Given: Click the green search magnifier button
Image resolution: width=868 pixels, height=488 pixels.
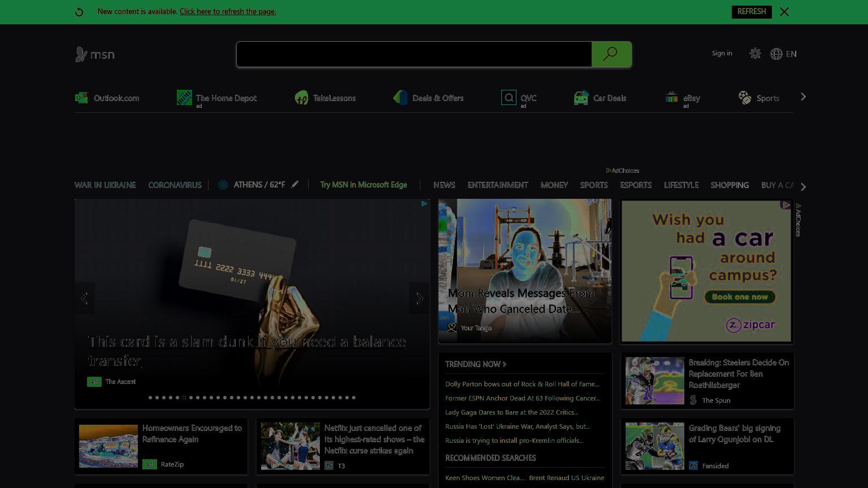Looking at the screenshot, I should [x=611, y=54].
